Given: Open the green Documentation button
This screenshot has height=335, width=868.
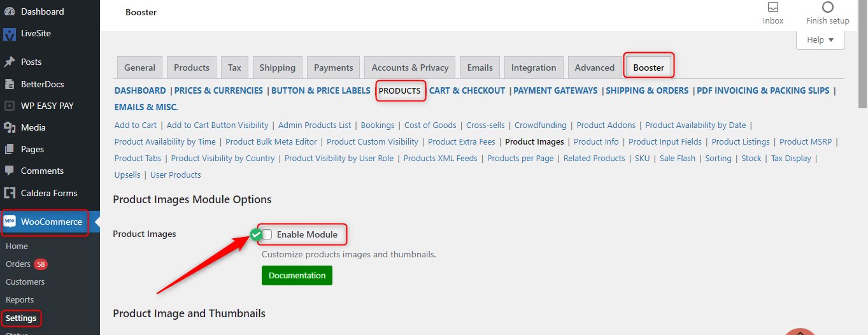Looking at the screenshot, I should pos(297,276).
